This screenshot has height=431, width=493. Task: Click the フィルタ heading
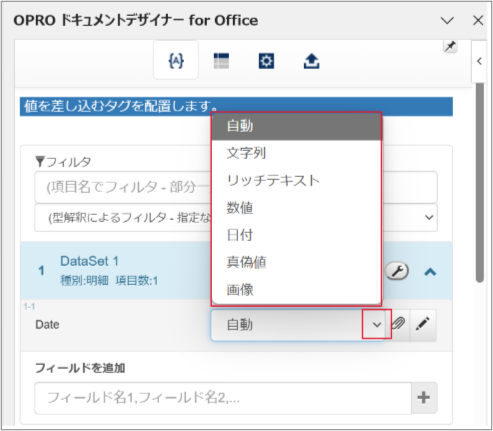pos(63,162)
